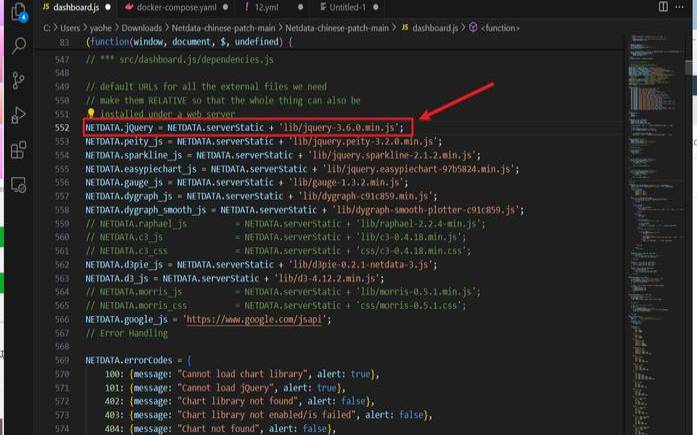Click 'NETDATA.jQuery' on line 552
Screen dimensions: 697x435
(119, 128)
